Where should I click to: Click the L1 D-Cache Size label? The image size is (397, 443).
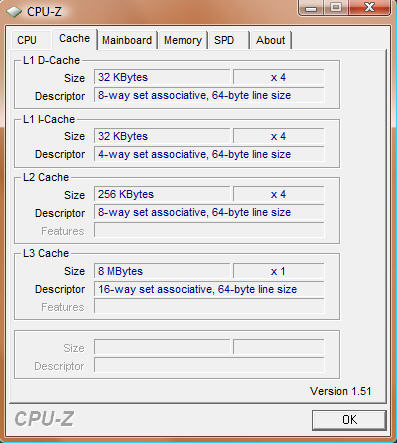point(74,78)
